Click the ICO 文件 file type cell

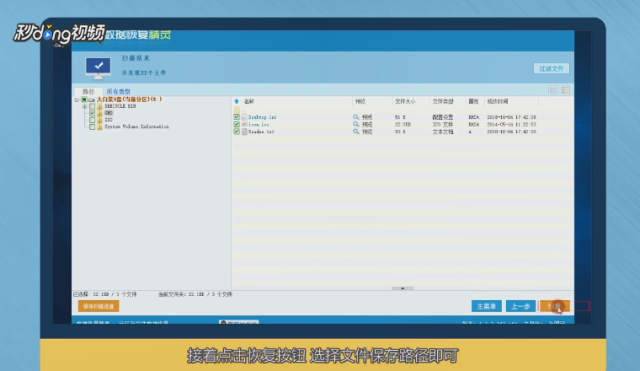tap(442, 124)
